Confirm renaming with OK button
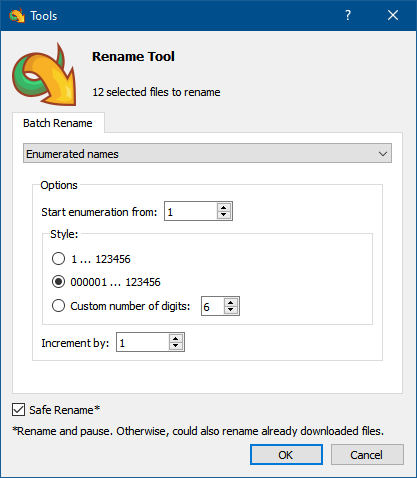This screenshot has height=478, width=417. 286,455
